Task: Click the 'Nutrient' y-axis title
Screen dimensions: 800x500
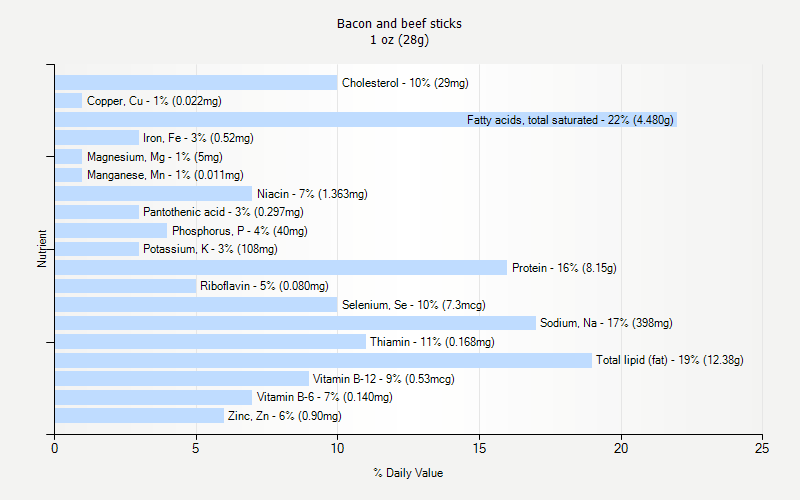Action: [x=41, y=249]
